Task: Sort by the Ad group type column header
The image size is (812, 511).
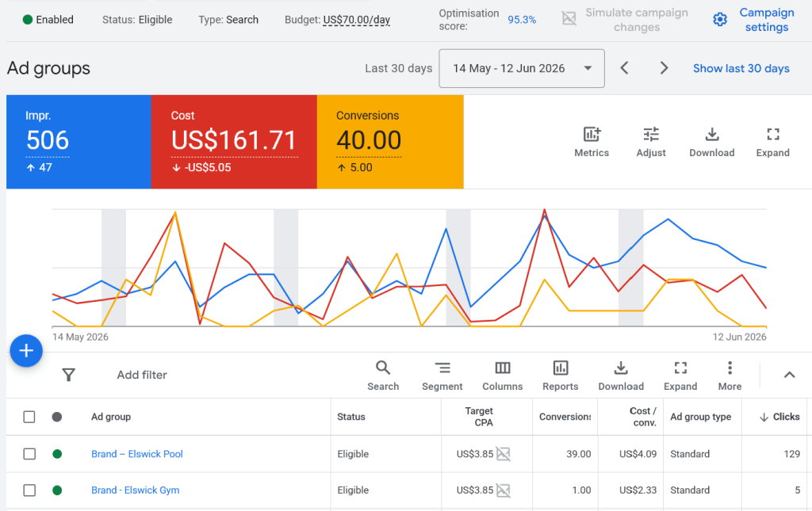Action: (701, 417)
